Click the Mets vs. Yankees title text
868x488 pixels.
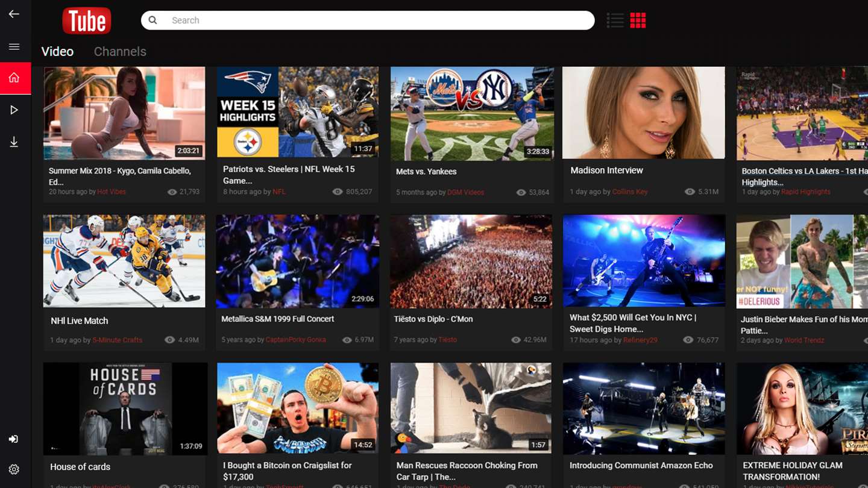(426, 172)
